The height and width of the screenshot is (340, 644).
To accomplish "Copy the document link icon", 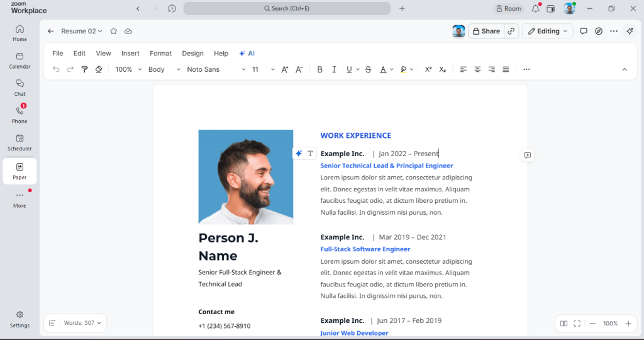I will tap(511, 31).
